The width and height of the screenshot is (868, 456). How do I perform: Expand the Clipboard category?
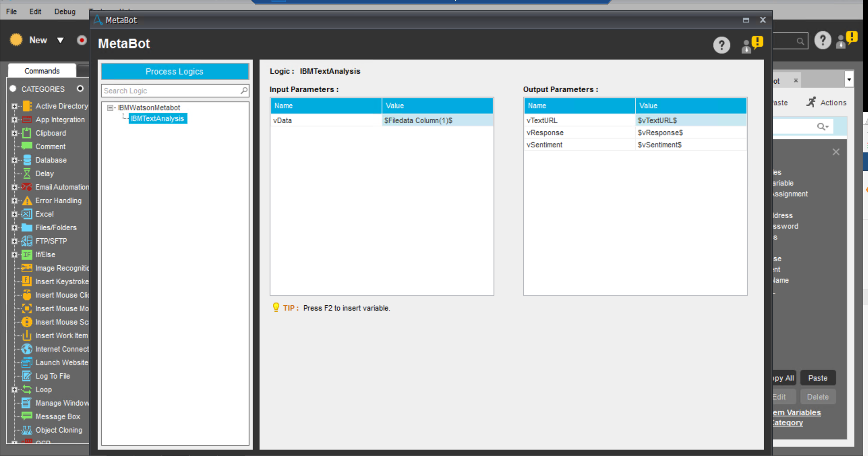pos(14,134)
